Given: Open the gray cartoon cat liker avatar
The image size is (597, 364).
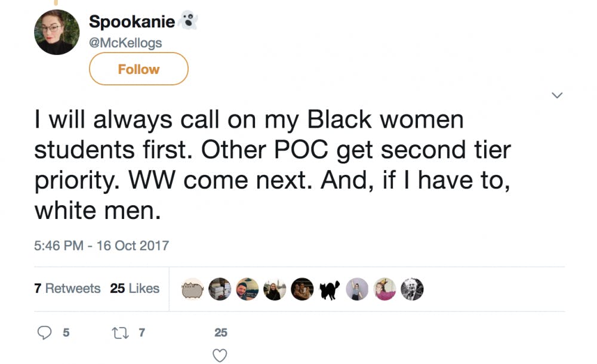Looking at the screenshot, I should coord(193,289).
